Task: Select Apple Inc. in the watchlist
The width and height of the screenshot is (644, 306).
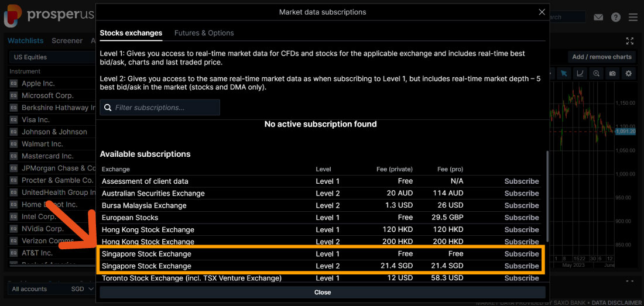Action: tap(38, 83)
